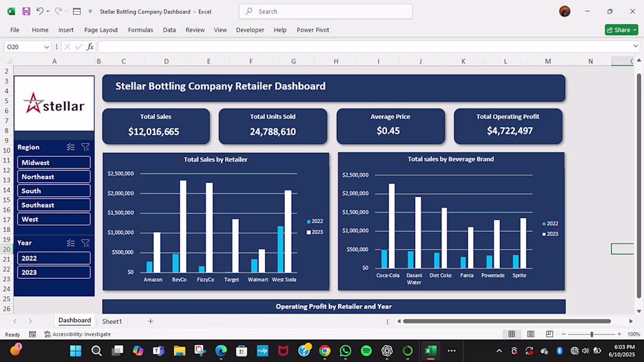Viewport: 644px width, 362px height.
Task: Toggle multi-select on the Region slicer
Action: click(x=71, y=148)
